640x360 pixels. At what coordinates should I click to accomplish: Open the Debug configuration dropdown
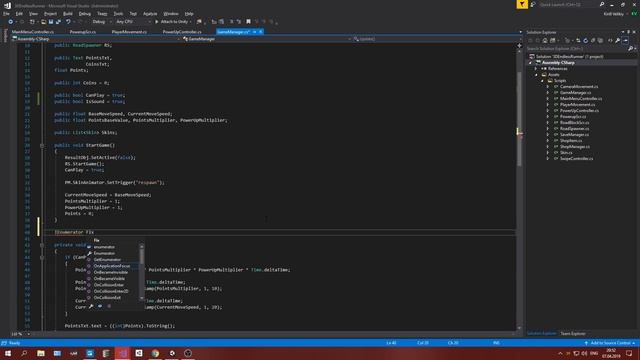(100, 22)
